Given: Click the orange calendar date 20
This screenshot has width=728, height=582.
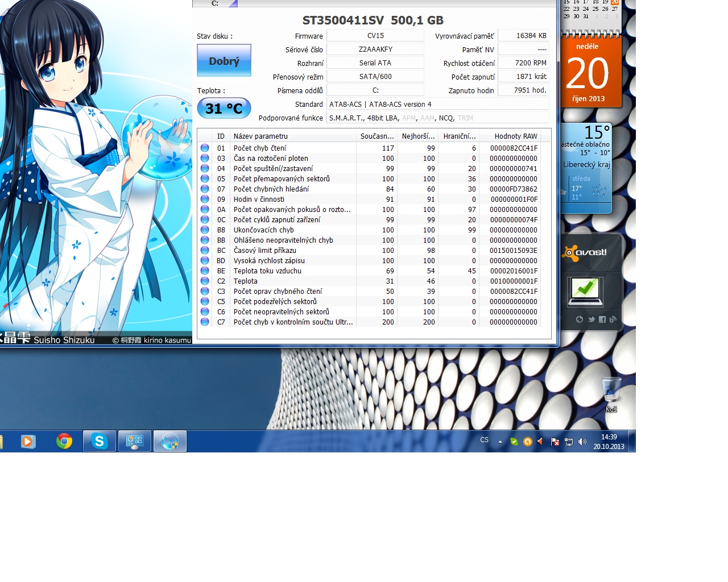Looking at the screenshot, I should click(x=588, y=74).
